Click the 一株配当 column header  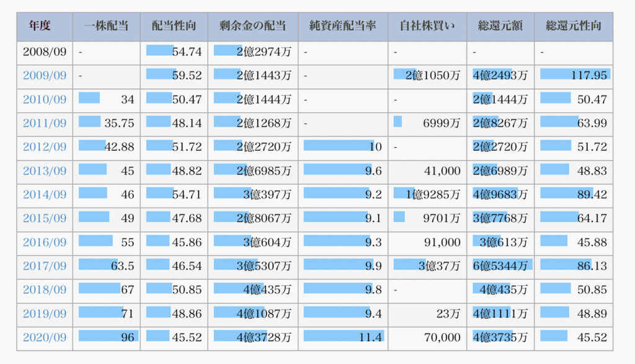pyautogui.click(x=107, y=27)
